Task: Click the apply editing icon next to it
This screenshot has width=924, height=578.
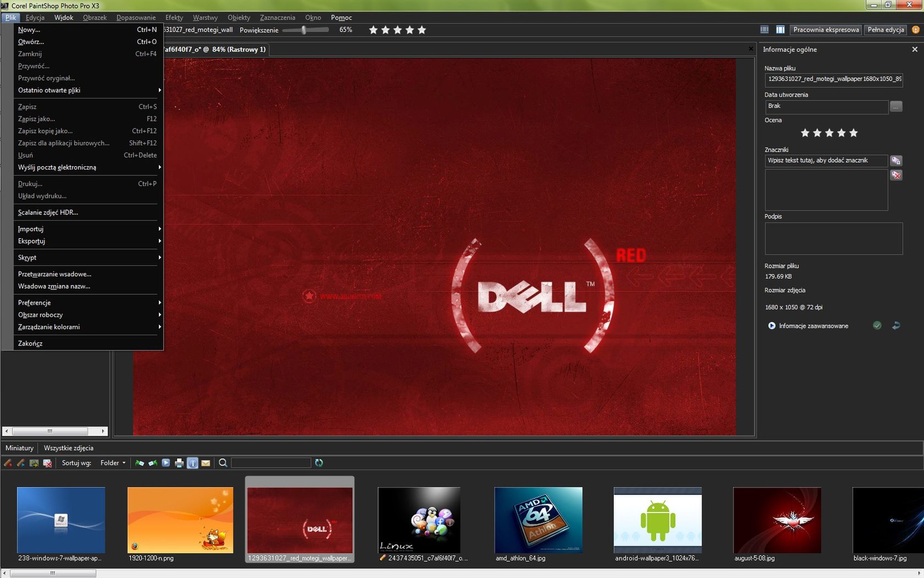Action: click(x=21, y=463)
